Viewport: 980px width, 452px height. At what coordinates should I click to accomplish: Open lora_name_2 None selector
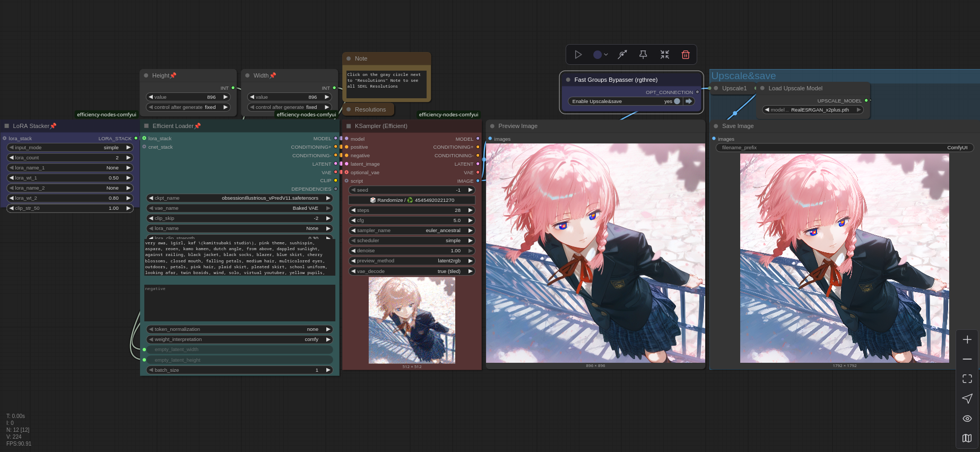(70, 188)
